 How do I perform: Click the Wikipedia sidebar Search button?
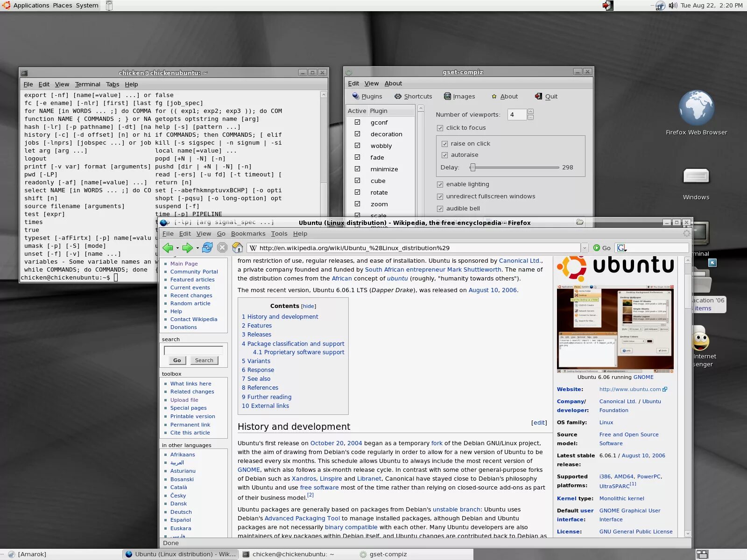pyautogui.click(x=204, y=360)
